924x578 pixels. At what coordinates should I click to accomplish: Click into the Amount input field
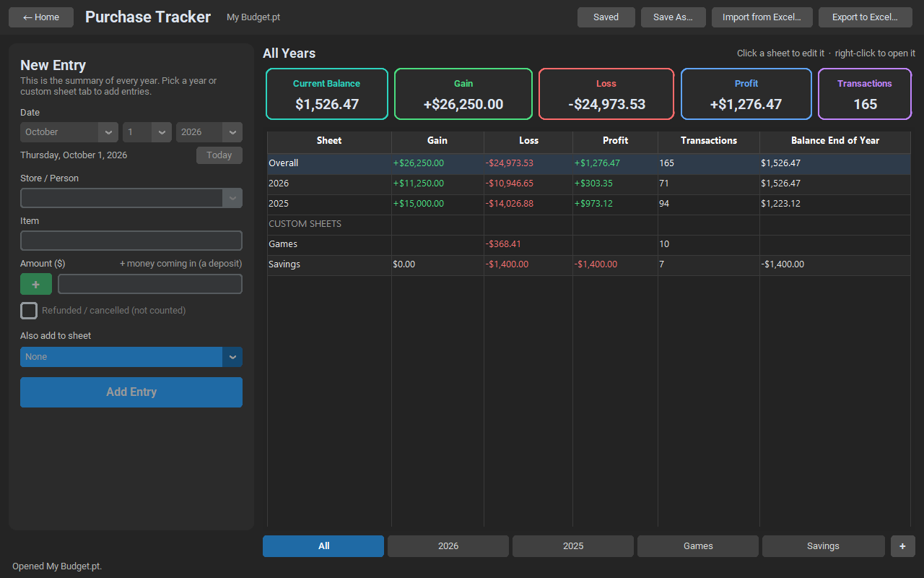click(150, 284)
